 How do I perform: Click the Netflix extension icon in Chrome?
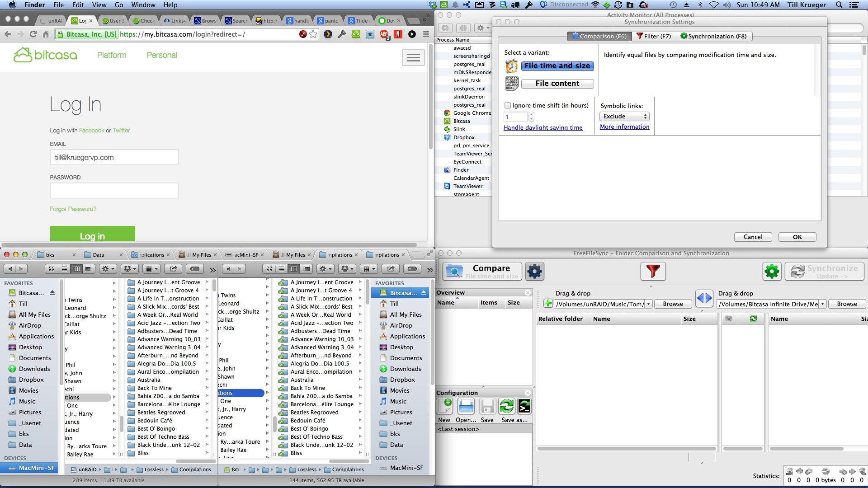point(398,34)
